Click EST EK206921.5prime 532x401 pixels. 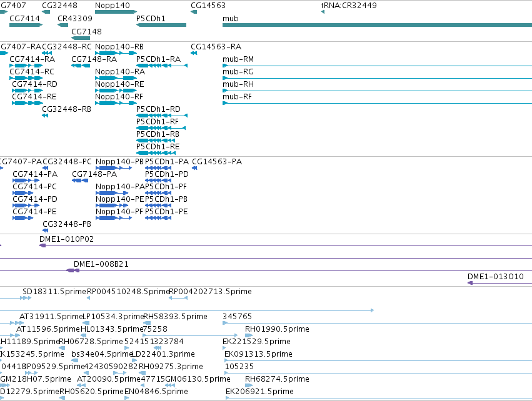379,399
